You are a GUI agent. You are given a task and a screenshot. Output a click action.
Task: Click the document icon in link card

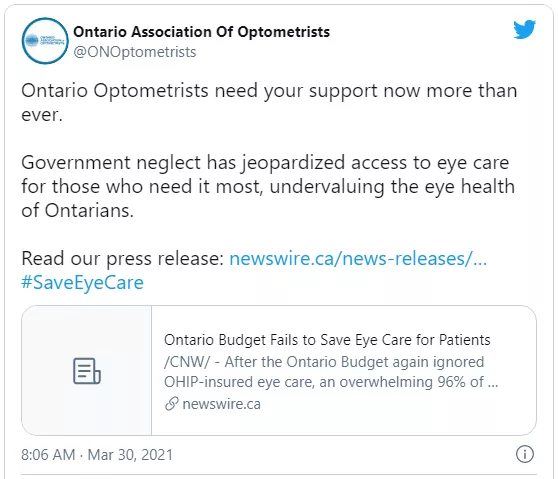click(87, 371)
